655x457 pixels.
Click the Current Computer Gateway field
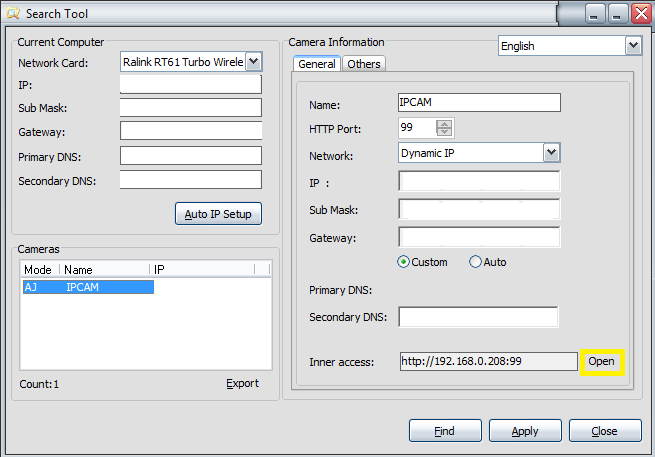(x=191, y=131)
